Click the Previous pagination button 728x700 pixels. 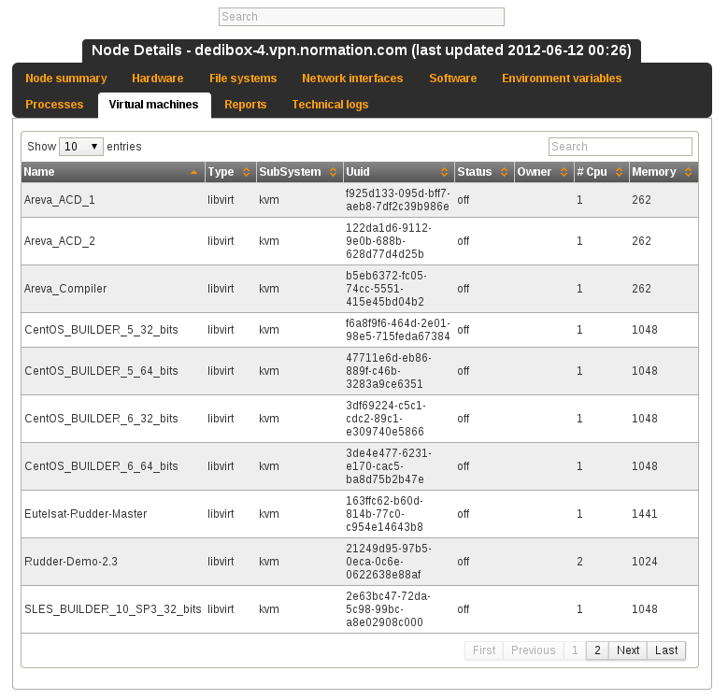click(533, 650)
